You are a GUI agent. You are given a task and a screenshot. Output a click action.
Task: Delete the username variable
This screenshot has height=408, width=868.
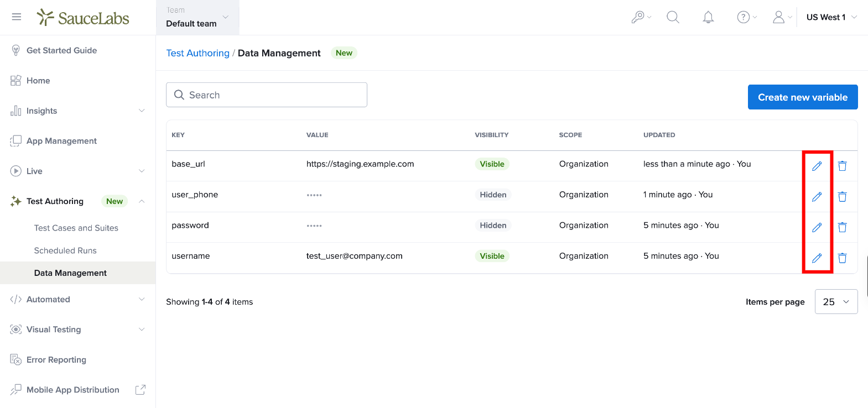coord(842,258)
